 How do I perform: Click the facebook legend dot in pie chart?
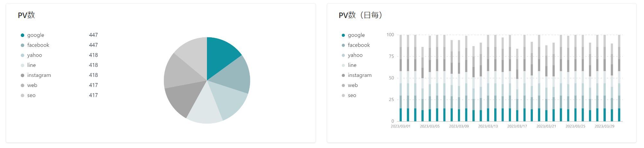tap(22, 45)
